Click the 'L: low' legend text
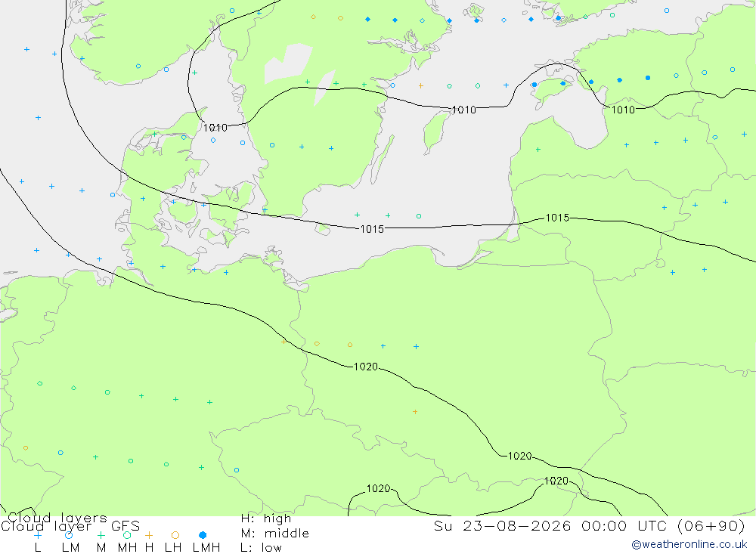Viewport: 756px width, 554px height. click(261, 548)
